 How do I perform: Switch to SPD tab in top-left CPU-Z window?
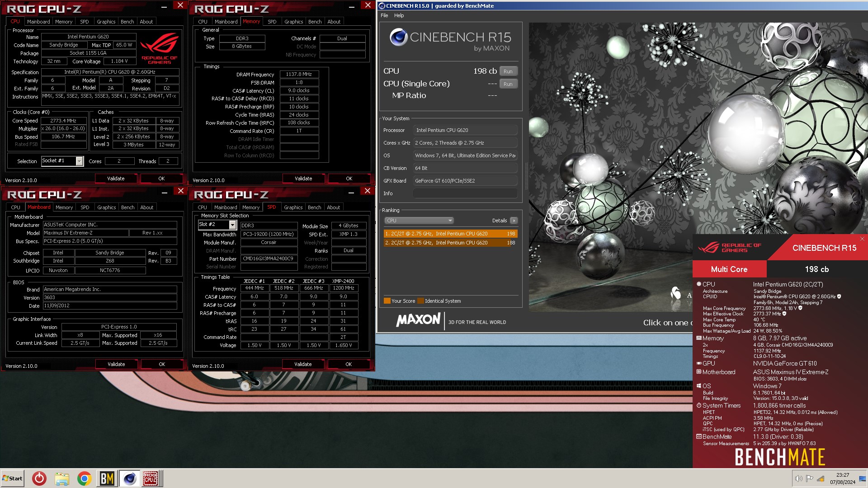[84, 22]
